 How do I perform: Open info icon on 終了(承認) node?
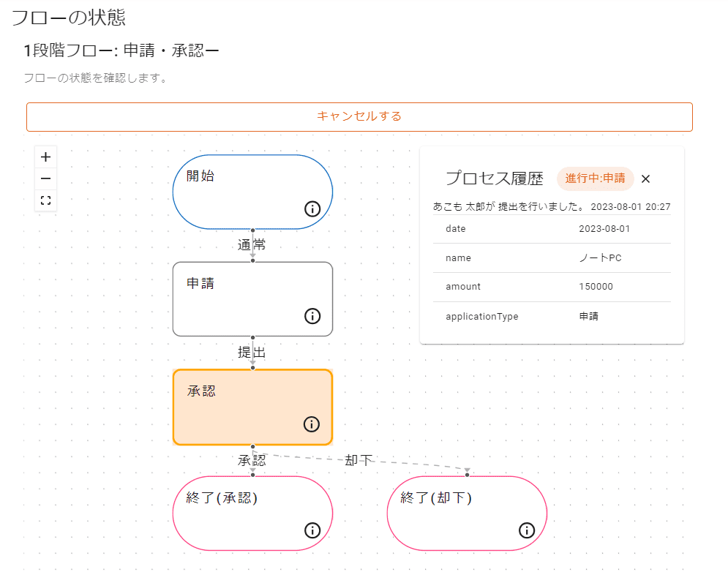click(312, 530)
